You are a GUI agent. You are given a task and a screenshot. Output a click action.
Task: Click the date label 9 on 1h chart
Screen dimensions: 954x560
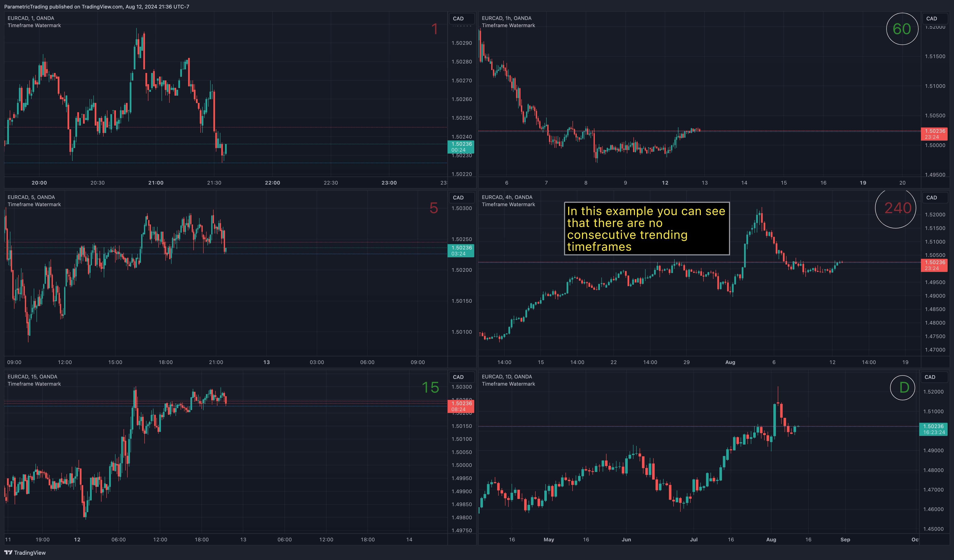tap(625, 183)
